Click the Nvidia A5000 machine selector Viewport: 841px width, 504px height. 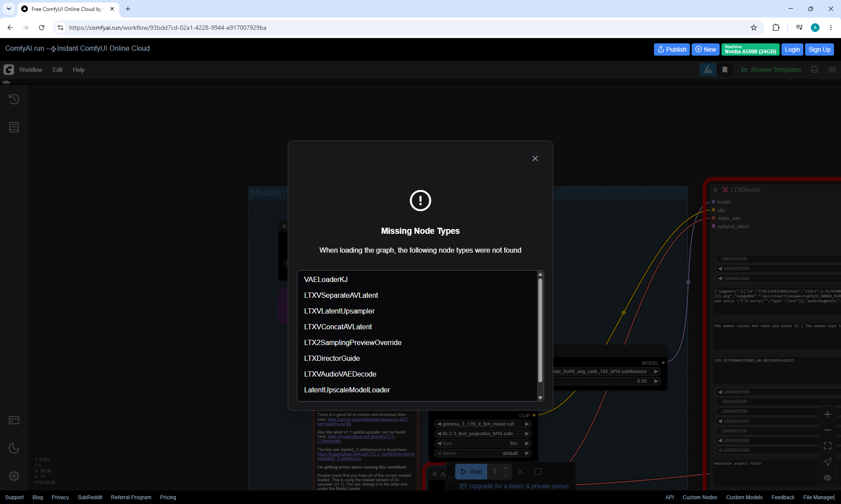tap(750, 49)
